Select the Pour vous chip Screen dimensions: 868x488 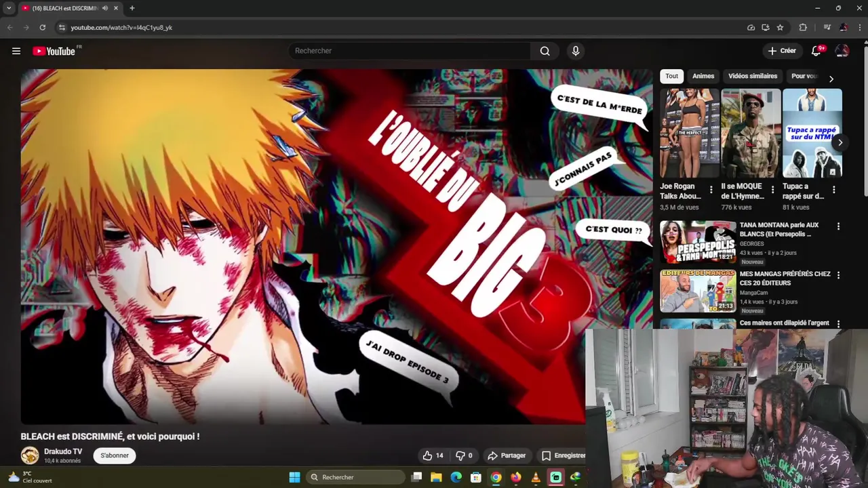[804, 76]
